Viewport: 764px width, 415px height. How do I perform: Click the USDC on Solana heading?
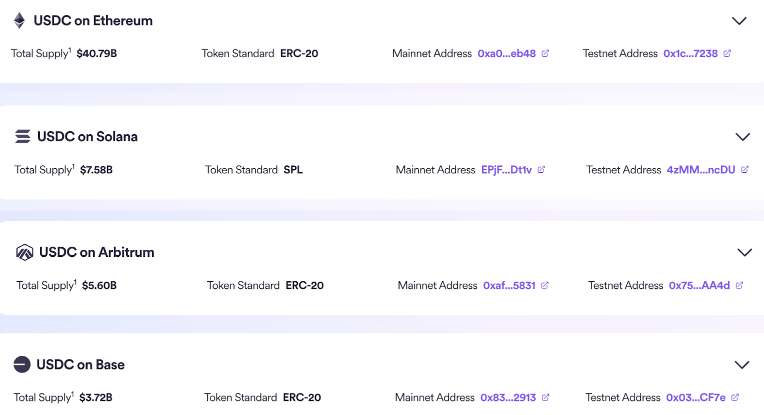tap(87, 136)
